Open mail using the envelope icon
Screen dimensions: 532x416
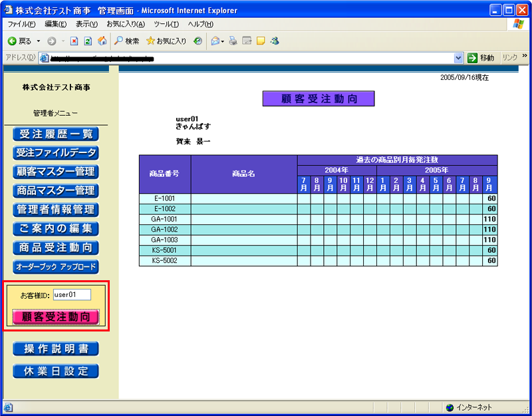coord(215,41)
